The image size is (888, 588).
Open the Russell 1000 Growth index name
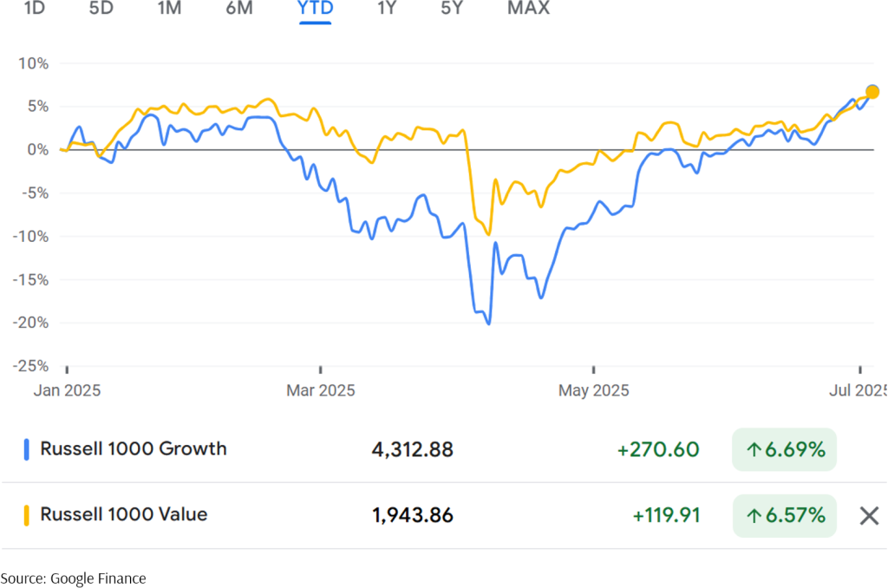coord(134,448)
